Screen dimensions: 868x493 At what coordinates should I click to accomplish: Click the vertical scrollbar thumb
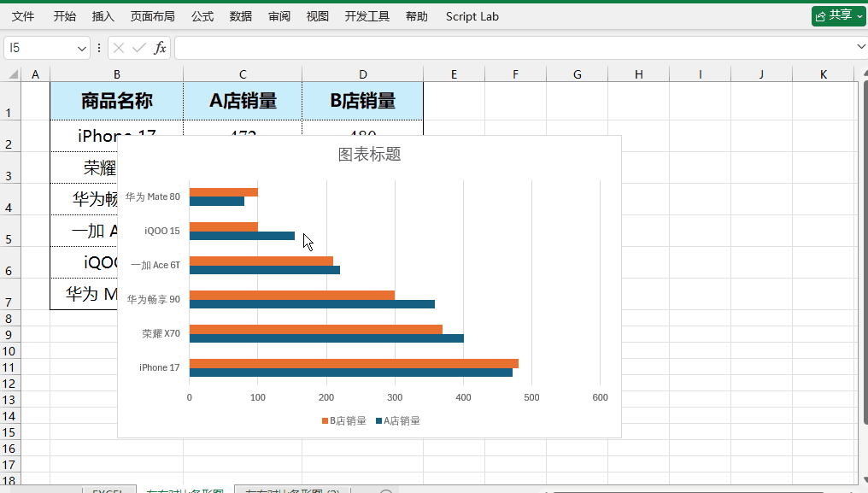click(865, 252)
